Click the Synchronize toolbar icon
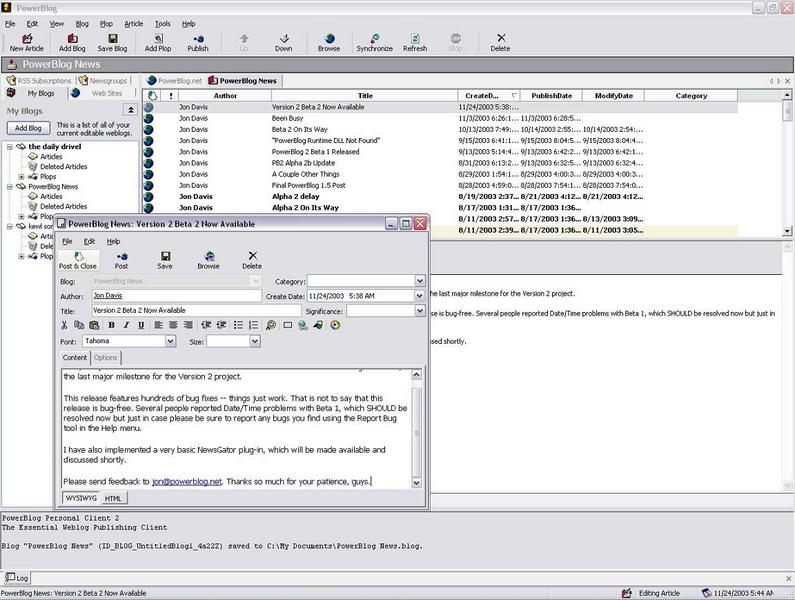The height and width of the screenshot is (600, 795). (x=374, y=43)
